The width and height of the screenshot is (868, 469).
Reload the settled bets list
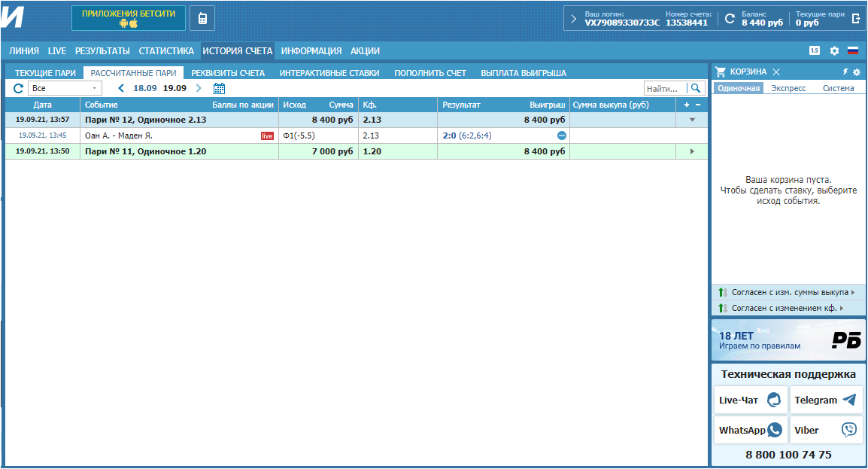point(18,88)
